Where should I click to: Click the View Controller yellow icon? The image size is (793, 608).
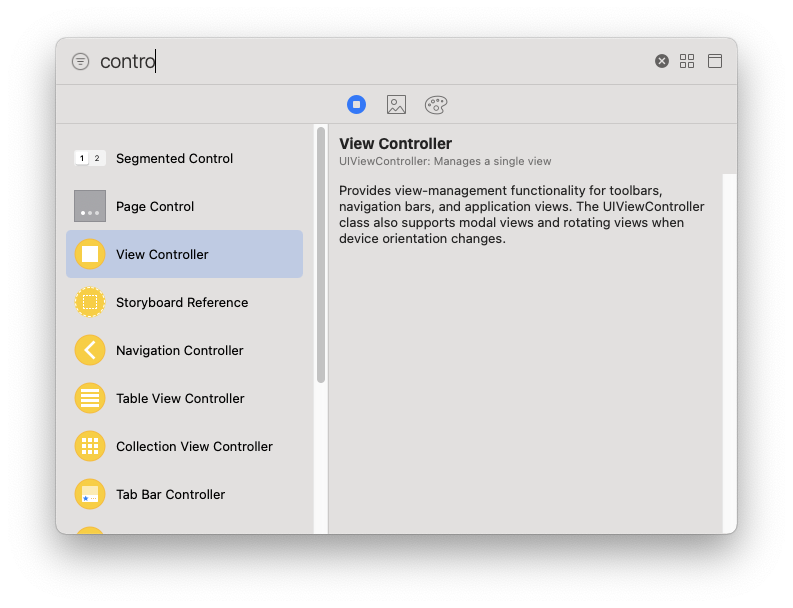pos(90,254)
